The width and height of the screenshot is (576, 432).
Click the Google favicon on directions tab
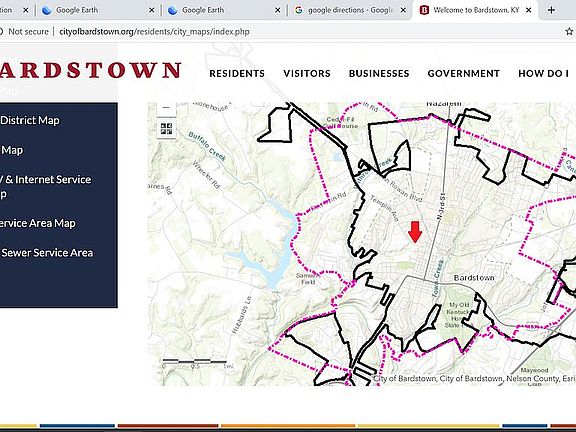299,10
